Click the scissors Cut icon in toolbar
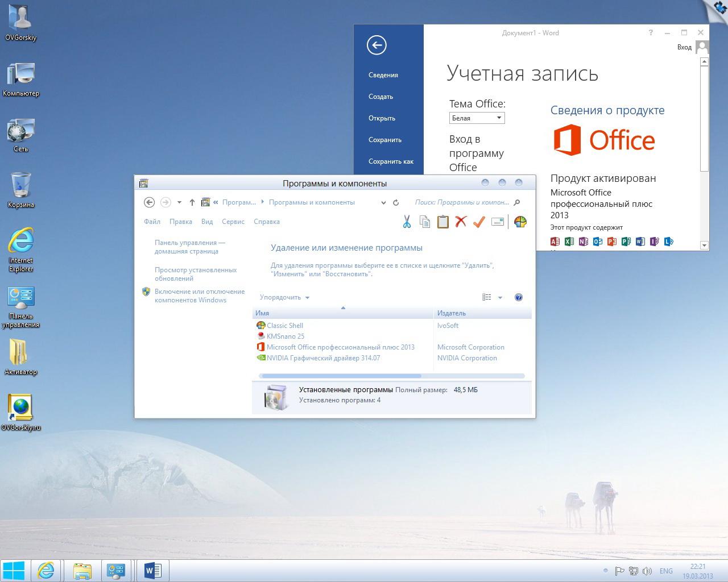Image resolution: width=728 pixels, height=582 pixels. pos(407,222)
